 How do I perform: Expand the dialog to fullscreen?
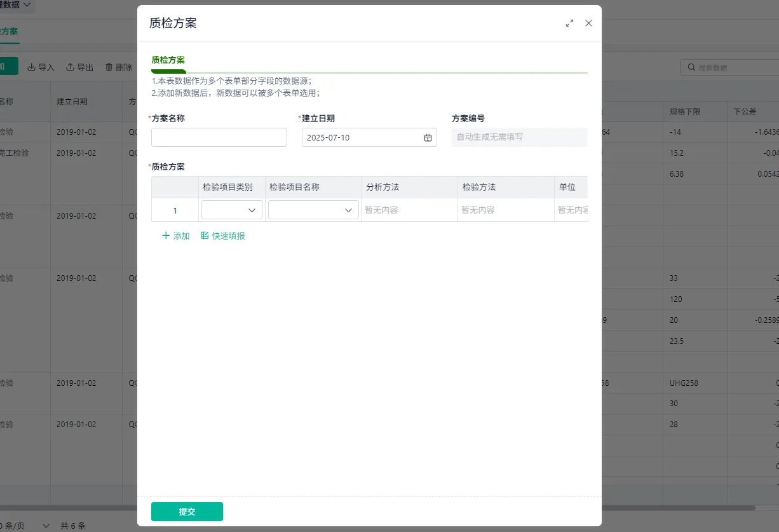[569, 23]
